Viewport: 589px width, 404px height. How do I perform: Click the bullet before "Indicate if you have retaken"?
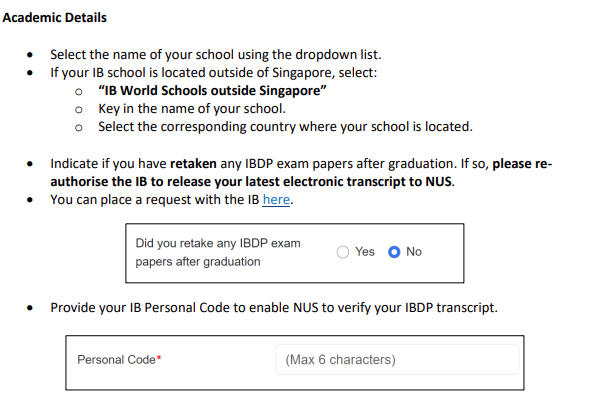(x=30, y=164)
